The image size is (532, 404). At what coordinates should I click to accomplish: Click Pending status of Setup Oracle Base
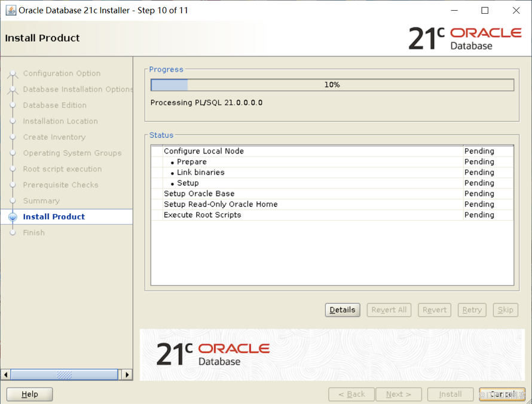click(479, 194)
